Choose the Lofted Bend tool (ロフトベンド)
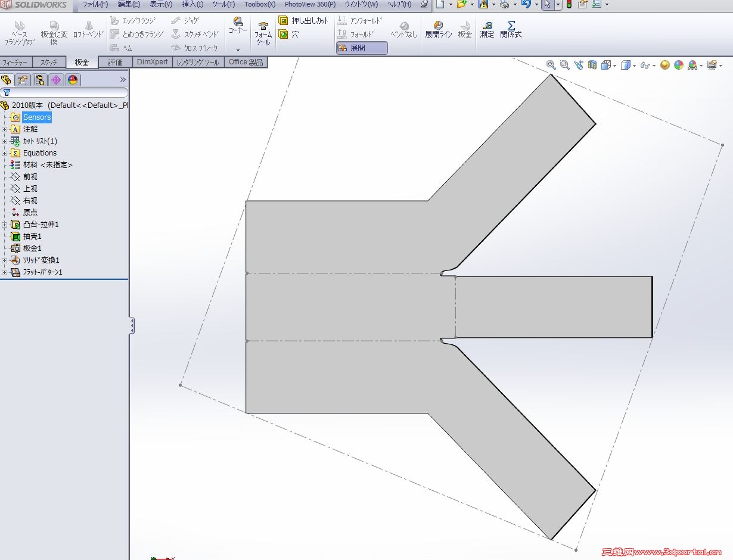 [x=88, y=30]
